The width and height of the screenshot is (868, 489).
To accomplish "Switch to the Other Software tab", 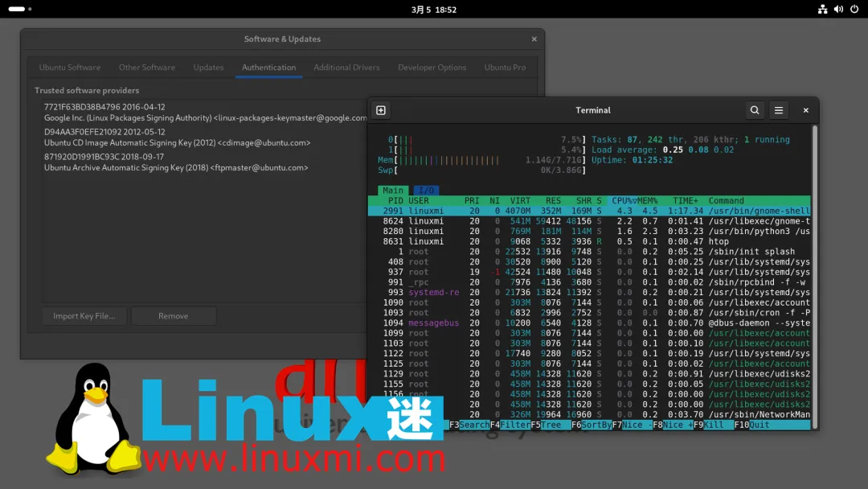I will click(x=147, y=68).
